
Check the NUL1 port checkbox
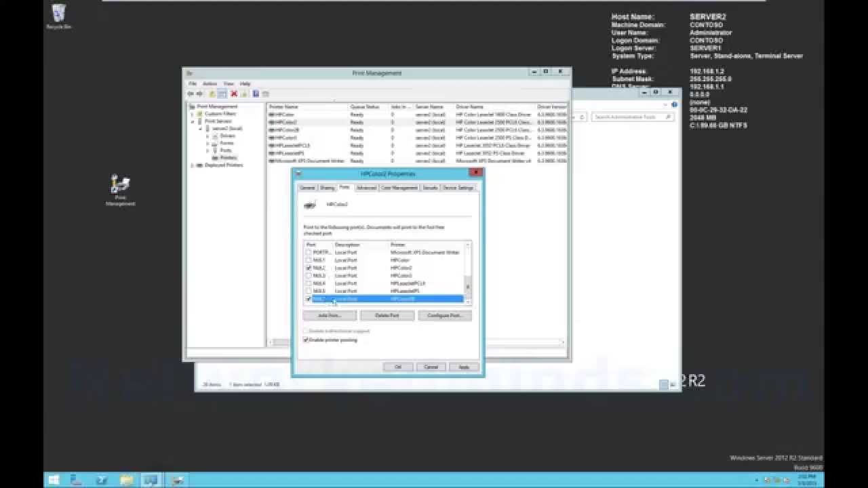(309, 260)
